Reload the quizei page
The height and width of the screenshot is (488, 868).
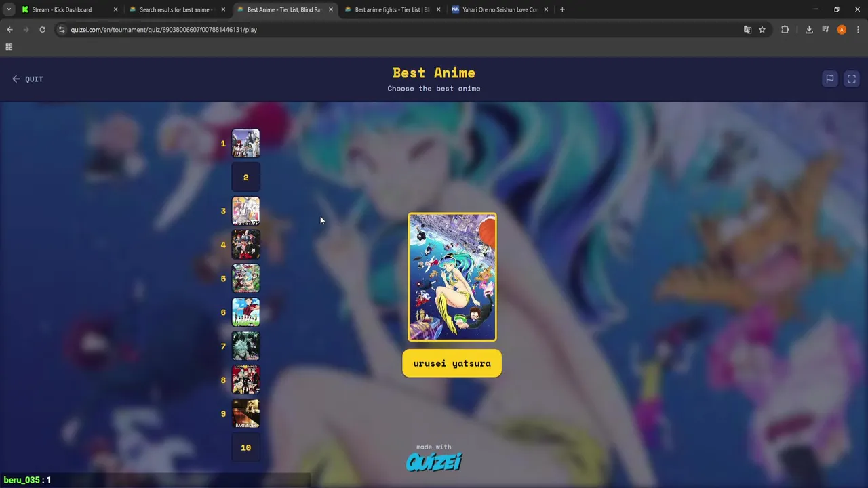[42, 30]
